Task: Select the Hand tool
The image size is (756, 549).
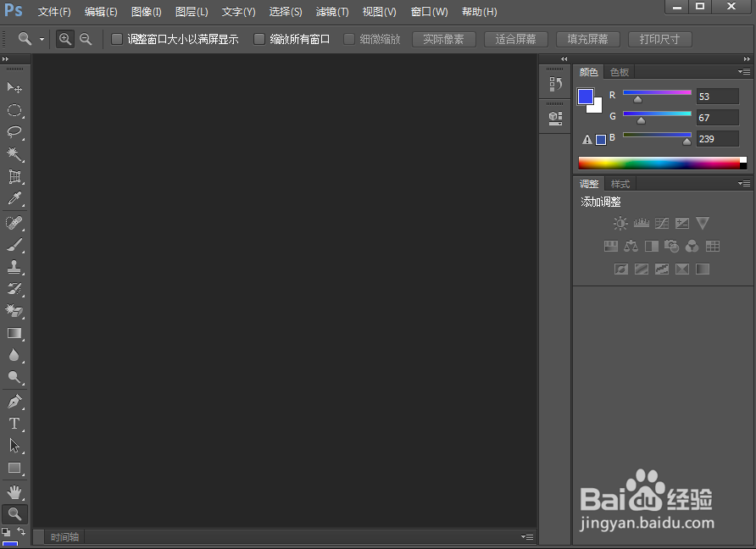Action: point(15,491)
